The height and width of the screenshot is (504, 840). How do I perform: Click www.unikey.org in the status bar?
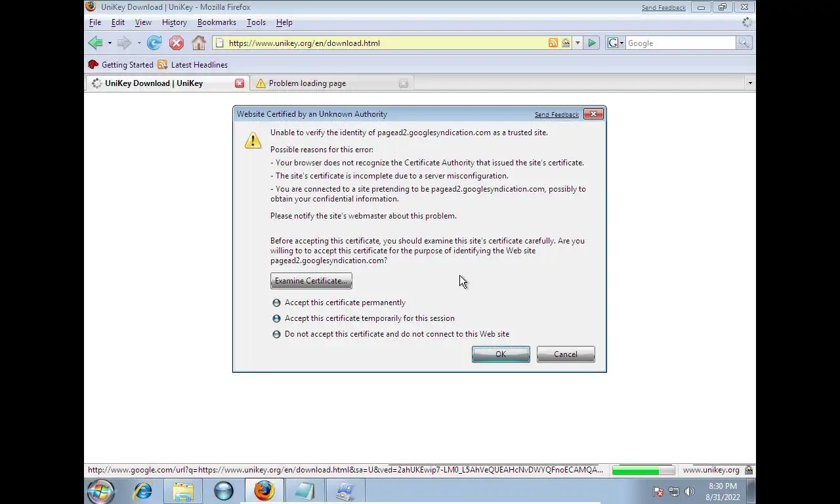click(x=711, y=470)
